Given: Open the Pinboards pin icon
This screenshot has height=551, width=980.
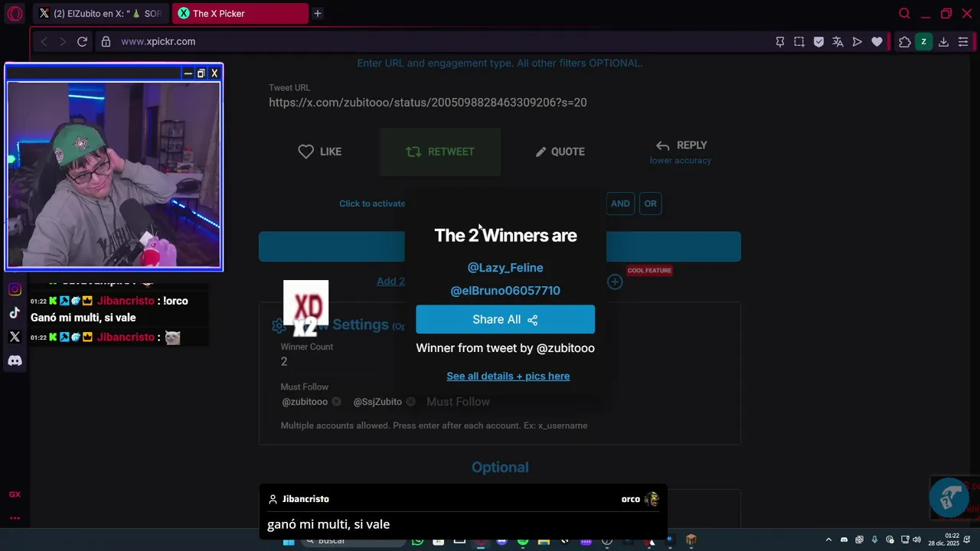Looking at the screenshot, I should [x=780, y=42].
